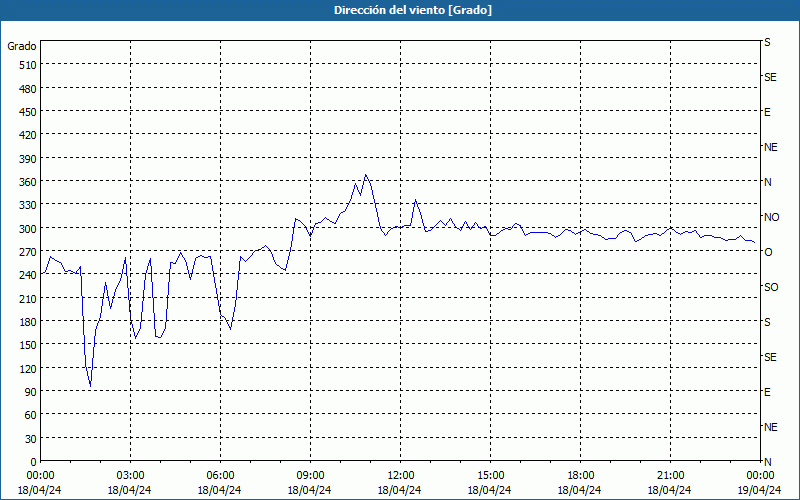Image resolution: width=800 pixels, height=500 pixels.
Task: Click the 210 left axis label
Action: [29, 298]
